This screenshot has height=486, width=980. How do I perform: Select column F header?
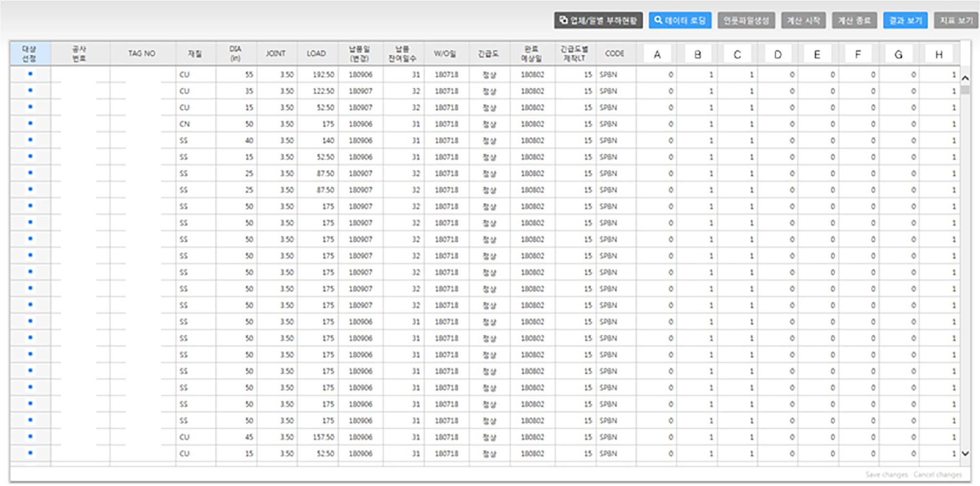[858, 54]
